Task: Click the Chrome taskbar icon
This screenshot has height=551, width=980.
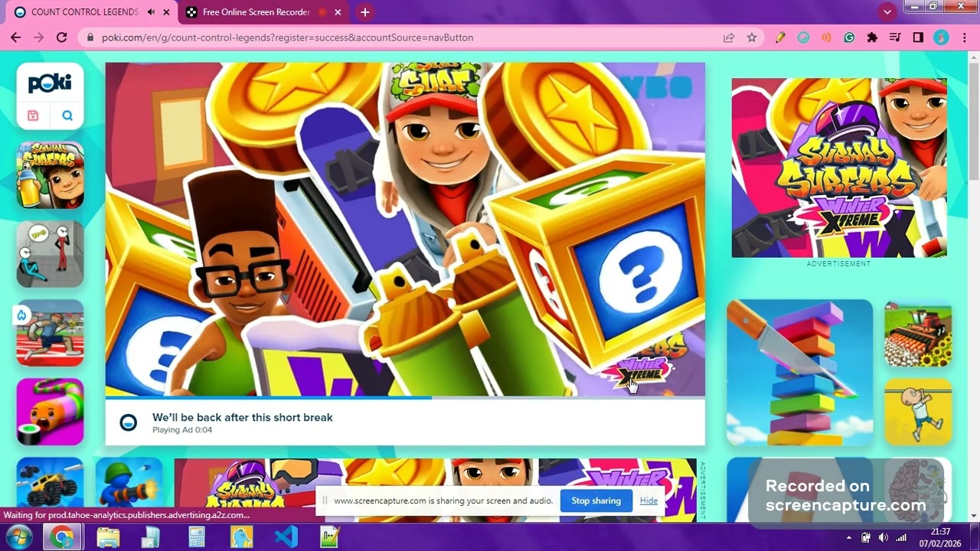Action: 62,537
